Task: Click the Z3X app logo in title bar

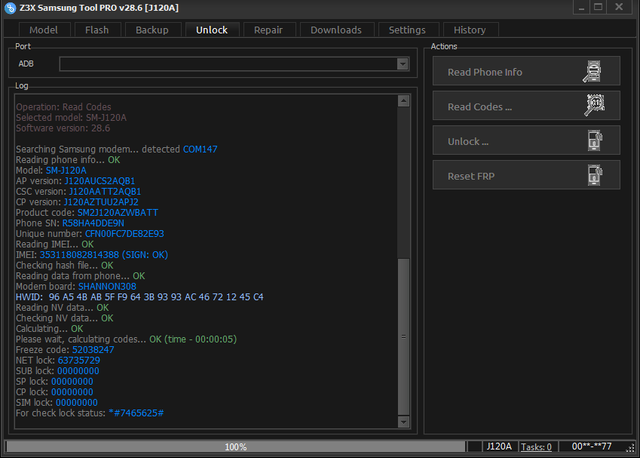Action: pos(10,8)
